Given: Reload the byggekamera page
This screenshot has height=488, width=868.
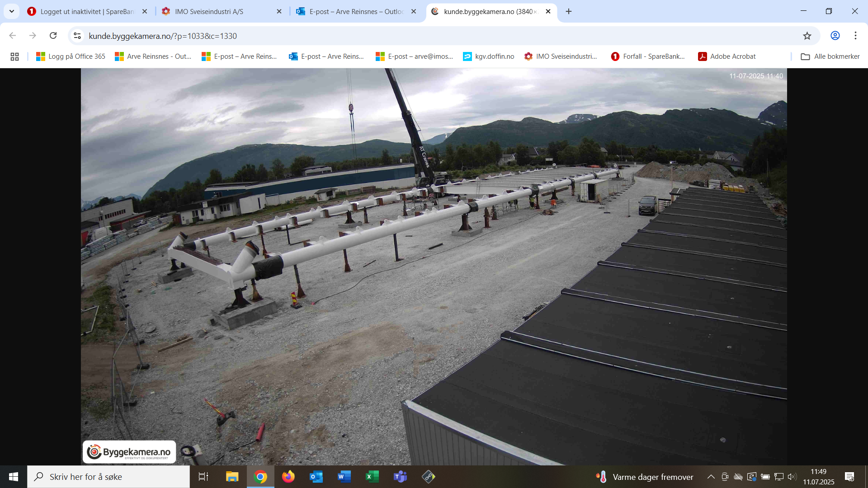Looking at the screenshot, I should coord(53,36).
